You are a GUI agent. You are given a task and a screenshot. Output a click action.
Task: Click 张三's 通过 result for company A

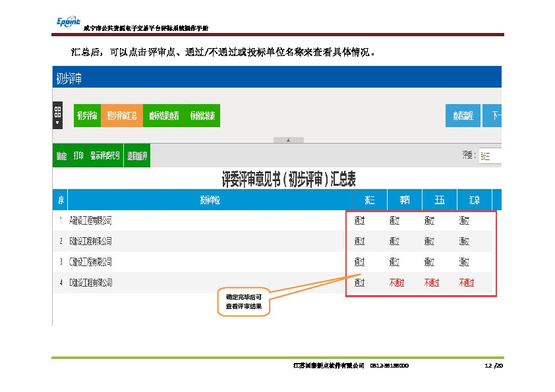(x=360, y=221)
